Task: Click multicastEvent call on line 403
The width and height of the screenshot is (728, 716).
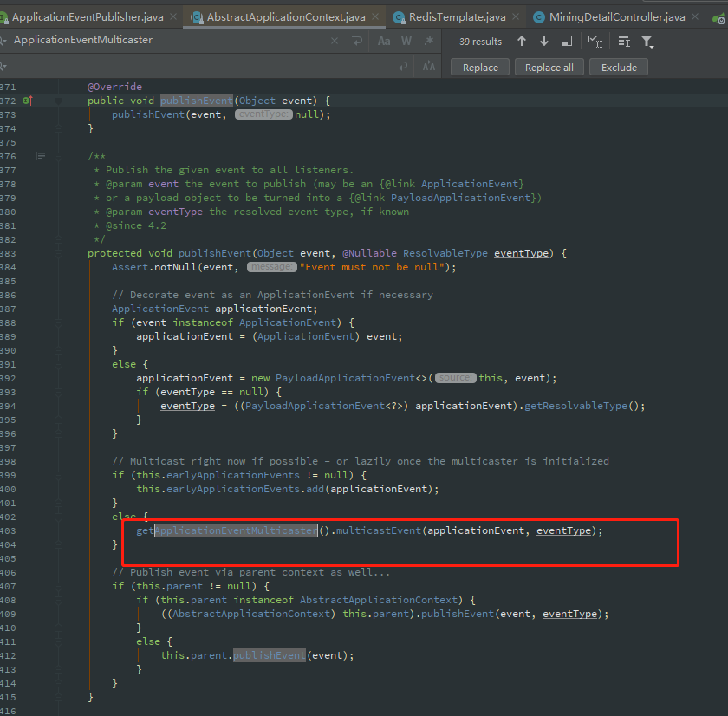Action: click(378, 530)
